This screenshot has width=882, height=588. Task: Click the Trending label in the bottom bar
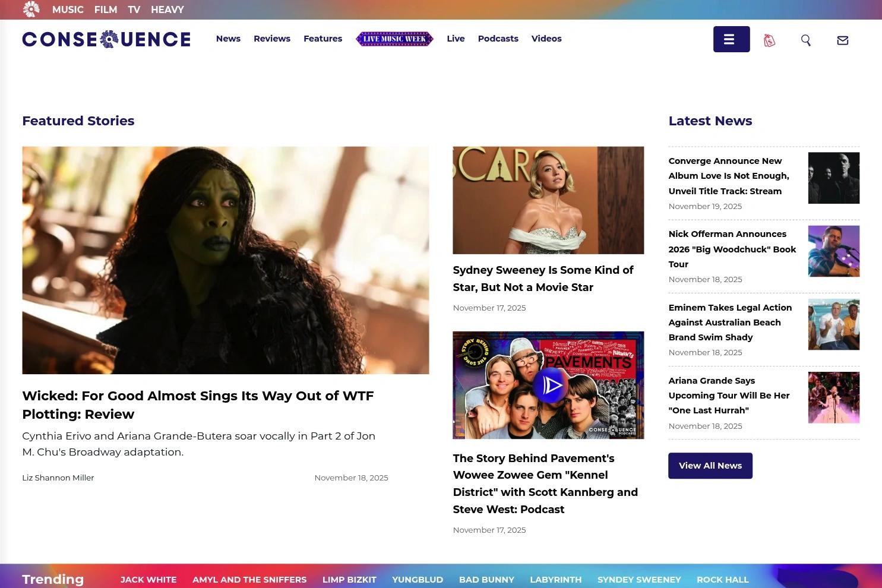click(x=53, y=579)
